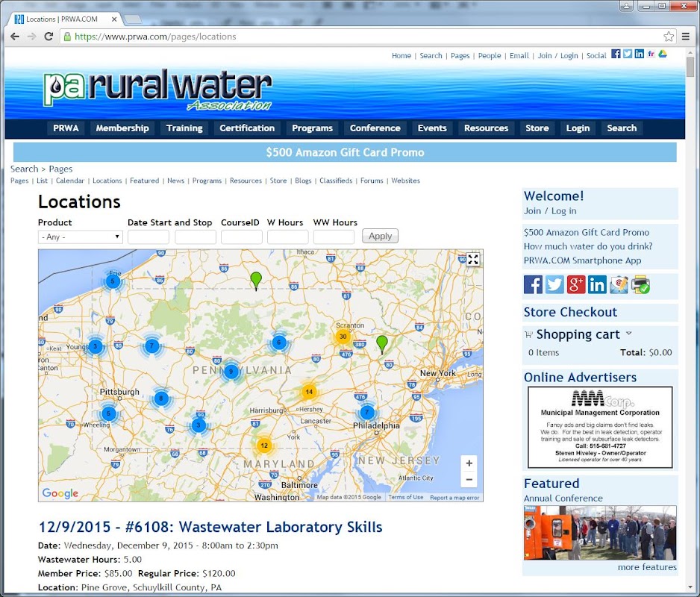Click the Google Drive icon in the header
Viewport: 700px width, 597px height.
tap(663, 54)
